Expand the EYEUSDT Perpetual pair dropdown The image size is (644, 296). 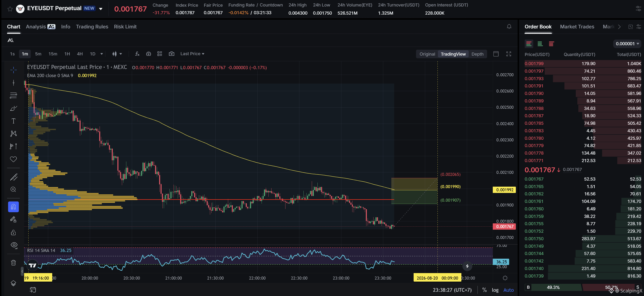[x=101, y=9]
